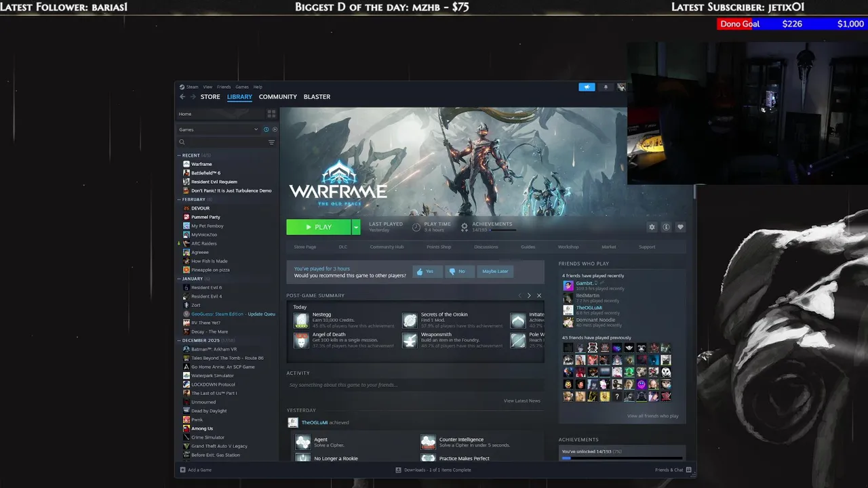Click Maybe Later button
This screenshot has height=488, width=868.
click(x=495, y=271)
